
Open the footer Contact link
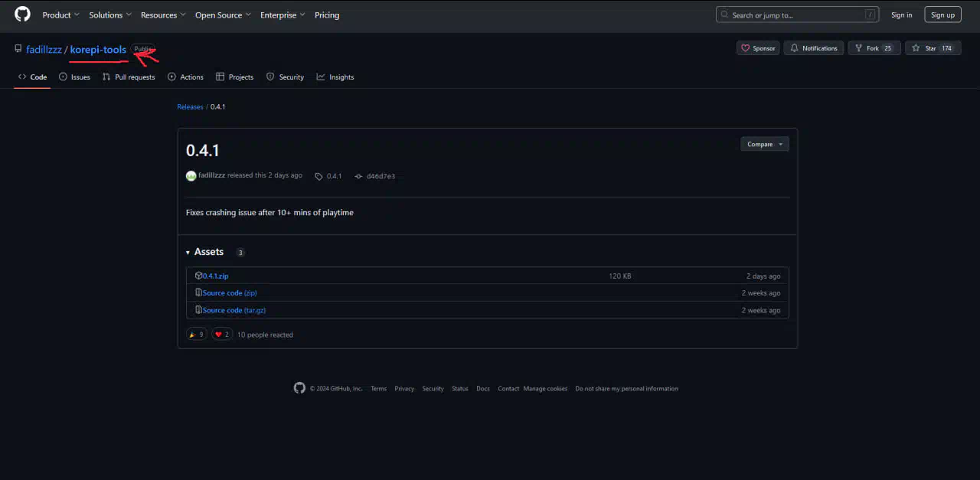pyautogui.click(x=508, y=389)
